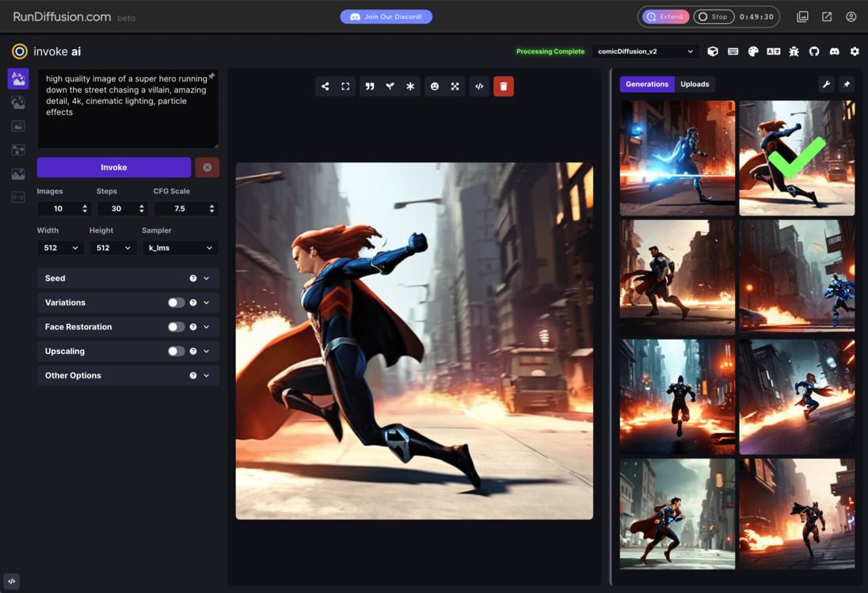The width and height of the screenshot is (868, 593).
Task: Toggle the Upscaling switch on
Action: 176,352
